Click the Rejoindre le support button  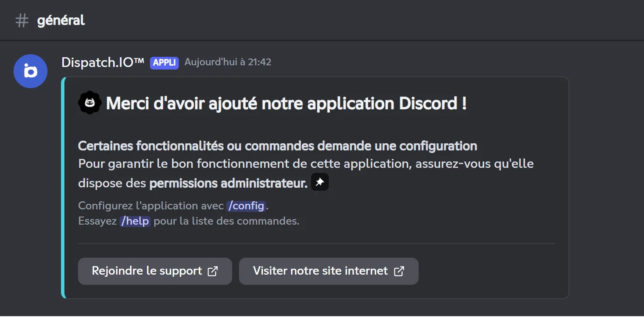155,271
